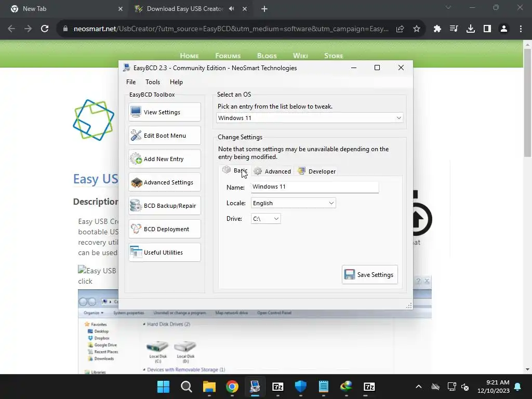Open Add New Entry section
This screenshot has width=532, height=399.
(165, 159)
